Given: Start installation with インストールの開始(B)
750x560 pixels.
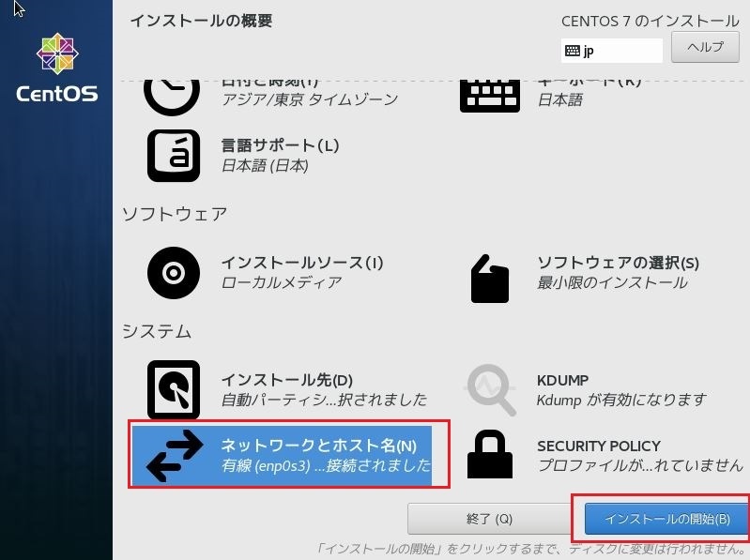Looking at the screenshot, I should tap(666, 519).
